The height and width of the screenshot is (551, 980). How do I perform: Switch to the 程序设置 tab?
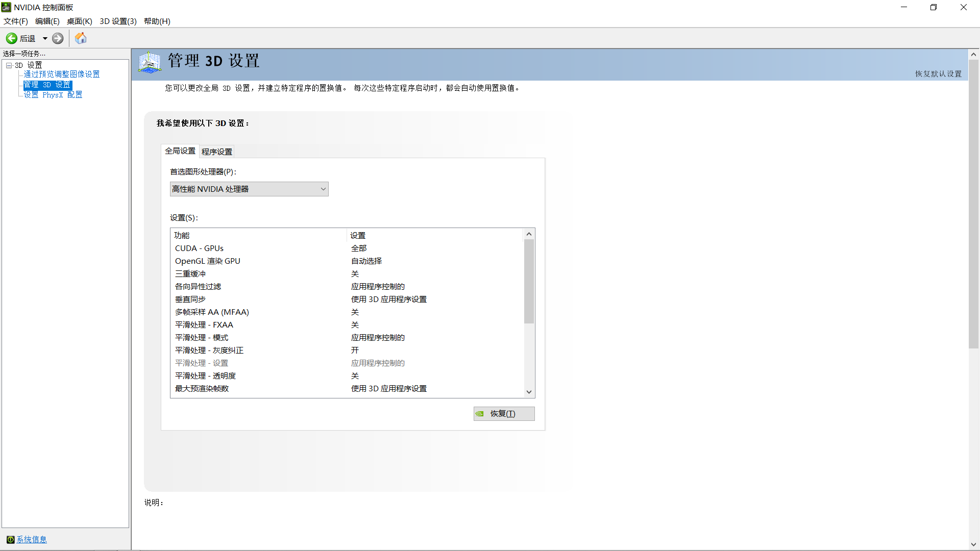click(x=217, y=152)
